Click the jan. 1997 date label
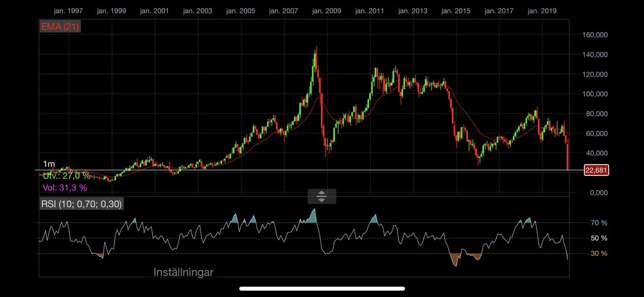This screenshot has height=297, width=644. (x=69, y=11)
